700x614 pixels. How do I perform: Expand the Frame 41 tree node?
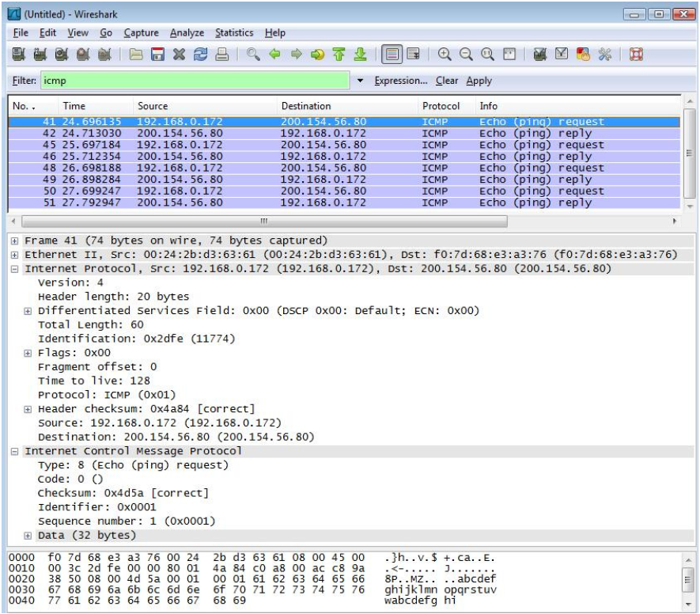point(17,241)
